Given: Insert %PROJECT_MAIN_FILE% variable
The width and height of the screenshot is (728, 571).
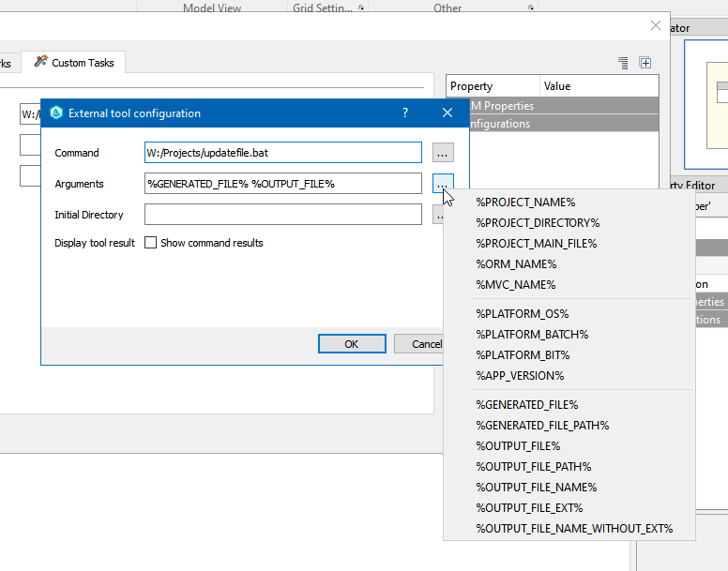Looking at the screenshot, I should [x=569, y=244].
